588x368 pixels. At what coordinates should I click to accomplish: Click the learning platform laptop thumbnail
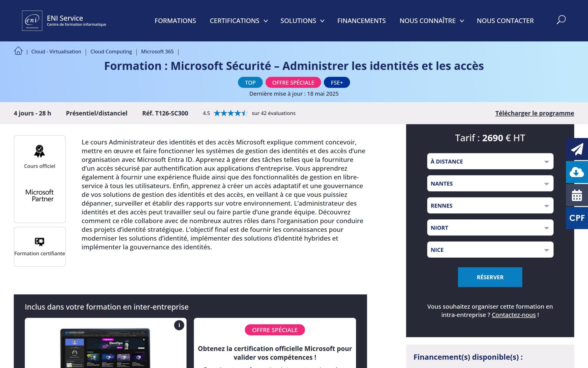pyautogui.click(x=105, y=348)
